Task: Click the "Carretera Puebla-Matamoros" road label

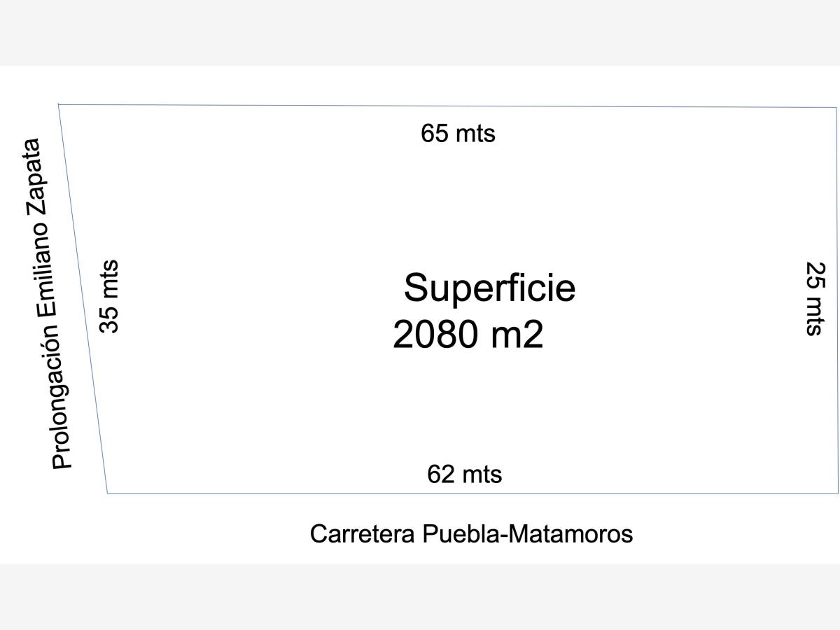Action: tap(471, 534)
